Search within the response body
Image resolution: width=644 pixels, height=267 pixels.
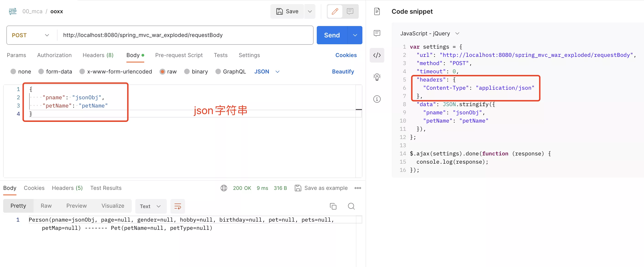pos(351,206)
